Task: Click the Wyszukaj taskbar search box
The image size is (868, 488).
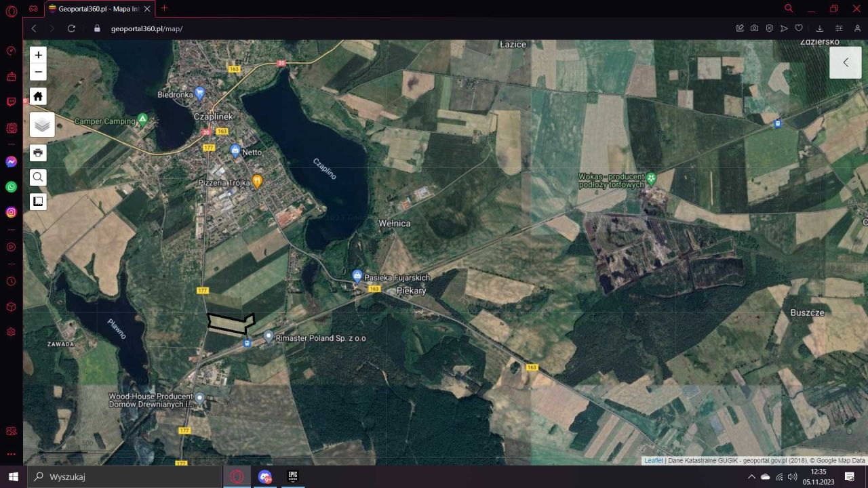Action: pyautogui.click(x=125, y=476)
